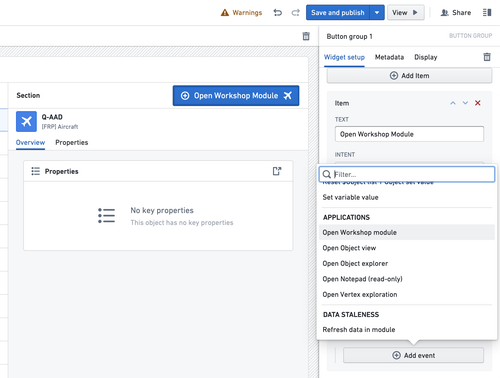Undo the last change
The image size is (500, 378).
point(277,13)
